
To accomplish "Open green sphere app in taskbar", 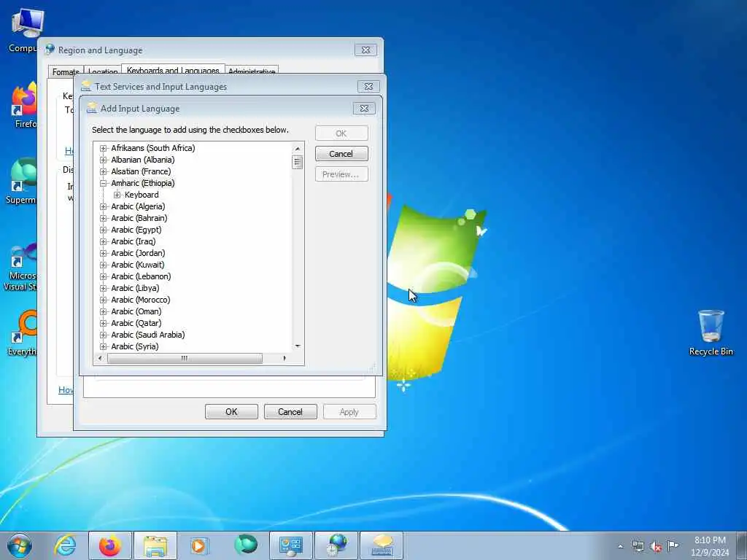I will point(246,545).
